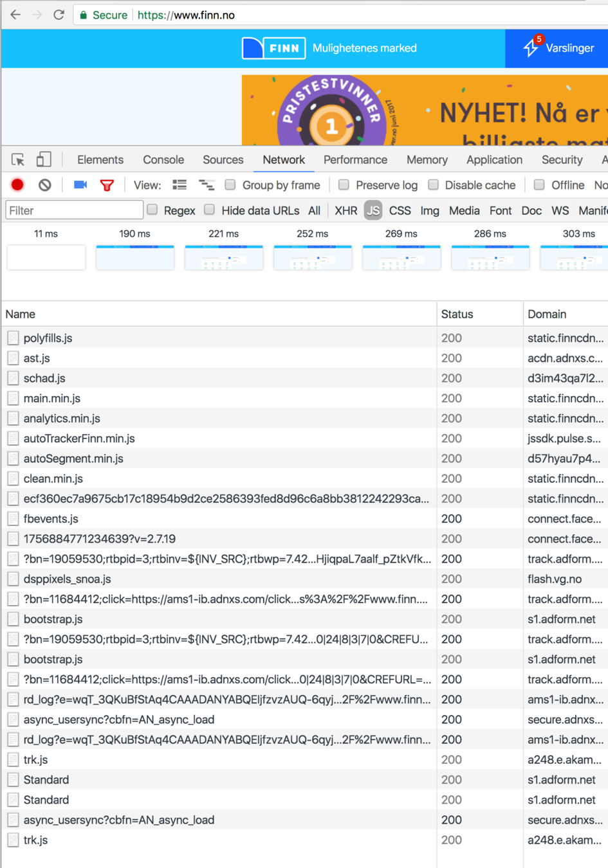Select the ast.js request

click(304, 358)
